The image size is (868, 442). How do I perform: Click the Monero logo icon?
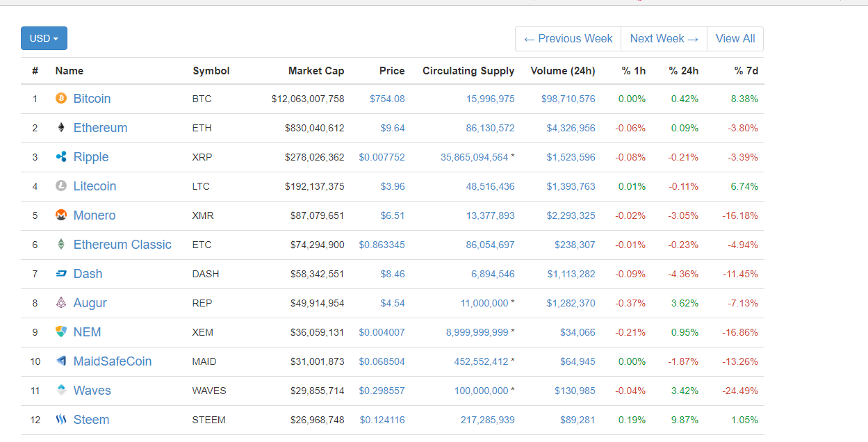61,215
